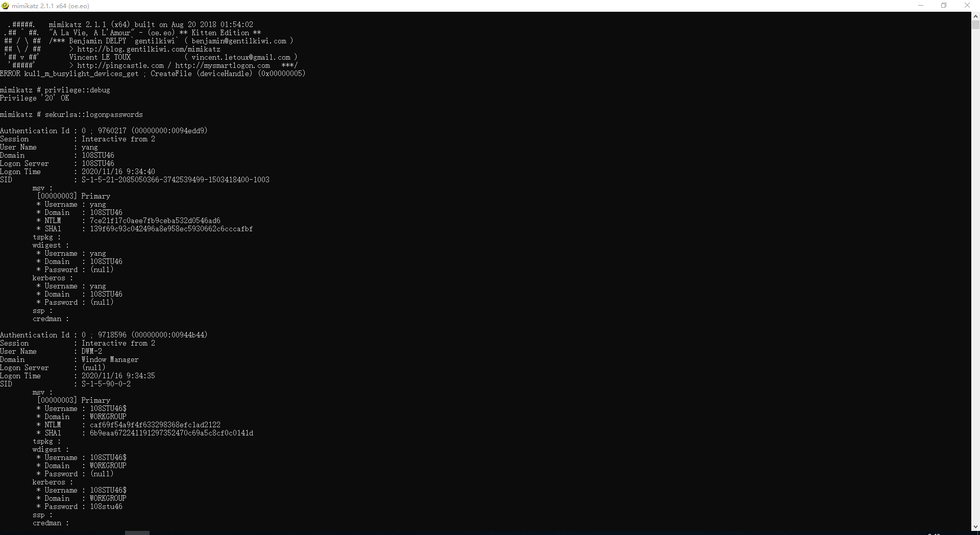Click the 'sekurlsa::logonpasswords' command

[93, 114]
